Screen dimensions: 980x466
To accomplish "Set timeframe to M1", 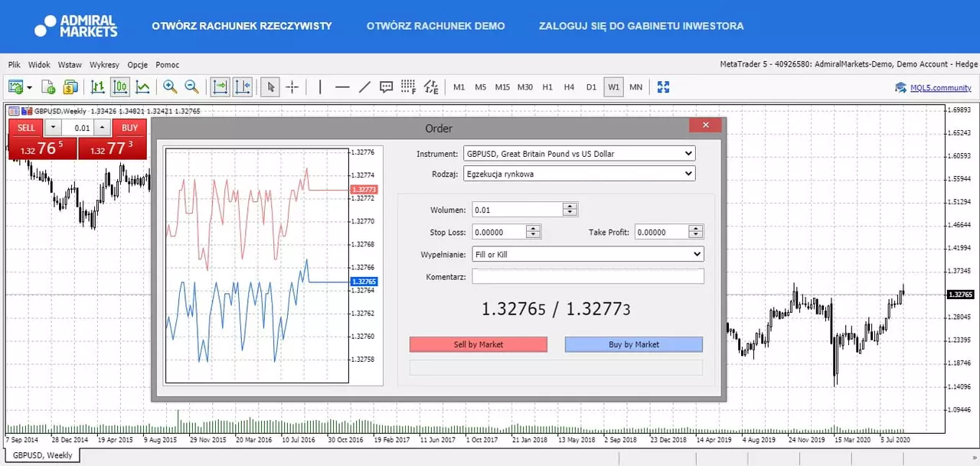I will 459,87.
